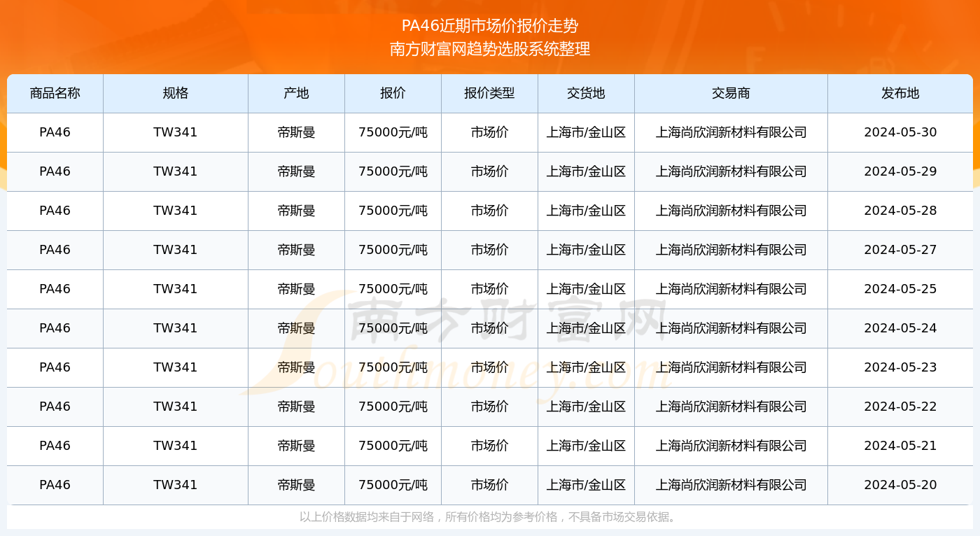Click 上海尚欣润新材料有限公司 in the 2024-05-23 row
The width and height of the screenshot is (980, 536).
[x=731, y=367]
